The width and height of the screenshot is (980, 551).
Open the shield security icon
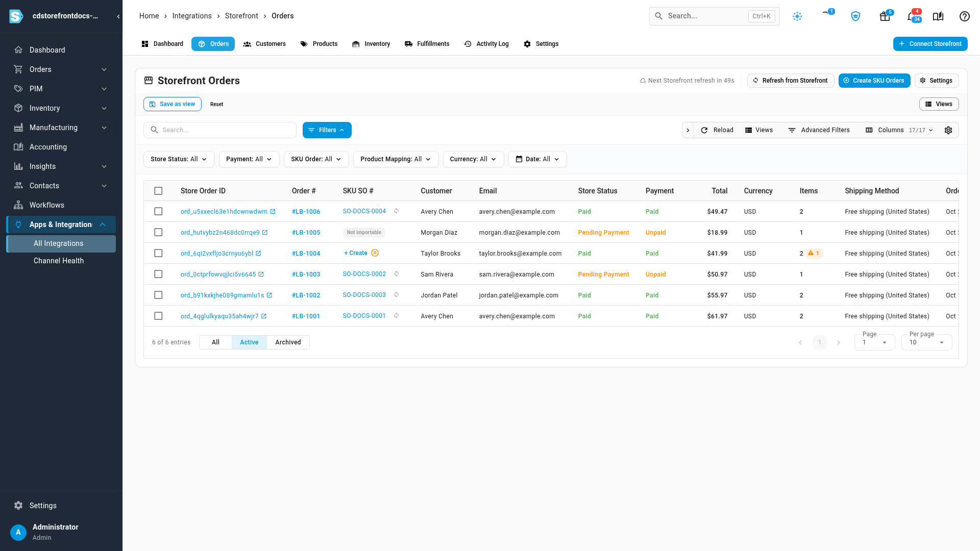pos(855,16)
